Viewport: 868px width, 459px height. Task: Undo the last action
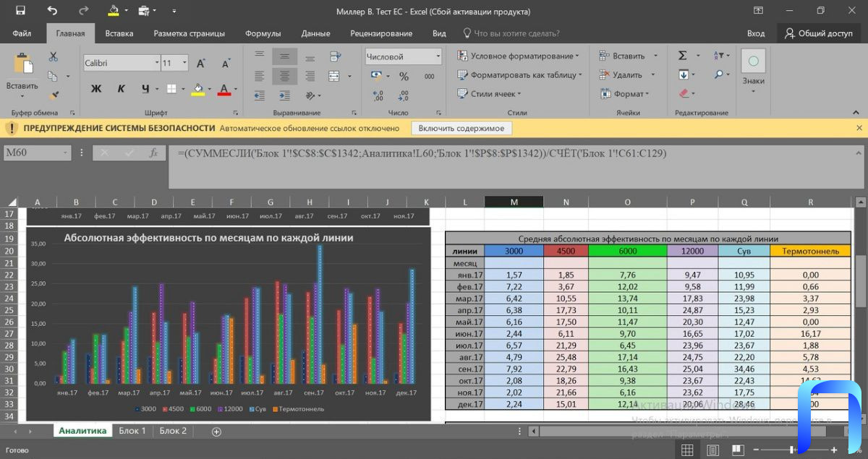click(x=52, y=11)
